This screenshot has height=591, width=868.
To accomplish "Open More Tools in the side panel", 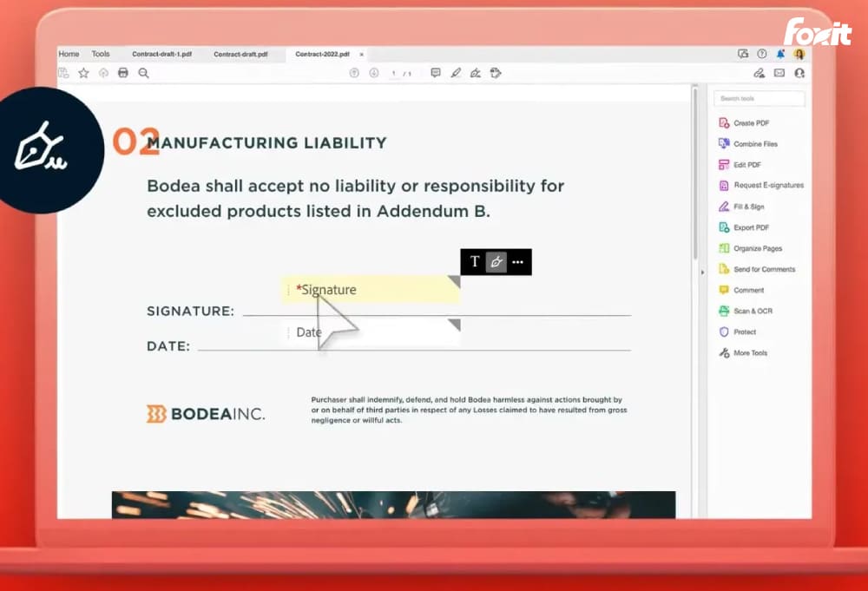I will (x=750, y=353).
